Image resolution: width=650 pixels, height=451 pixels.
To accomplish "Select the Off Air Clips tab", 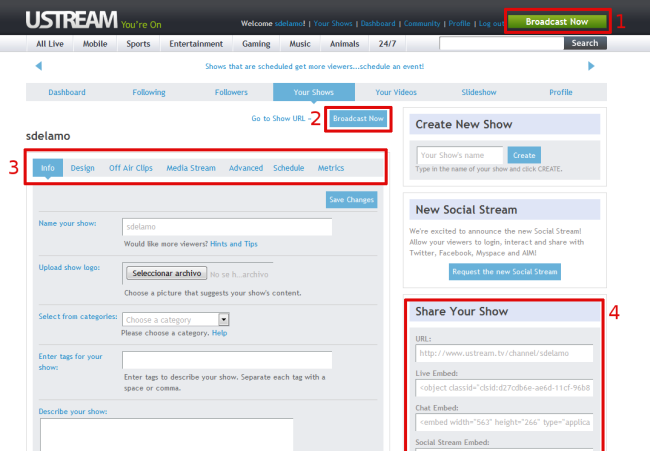I will 131,168.
